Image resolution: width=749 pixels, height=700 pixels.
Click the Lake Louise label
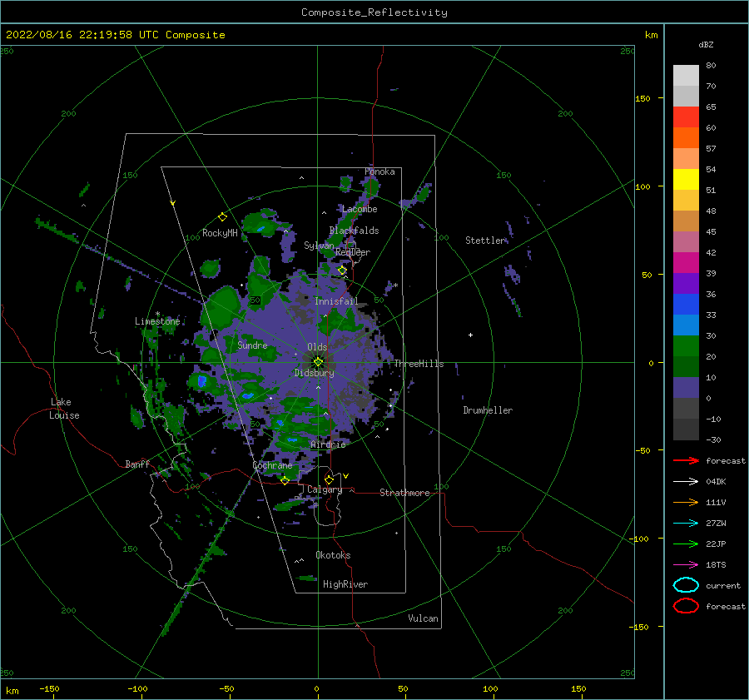(64, 409)
